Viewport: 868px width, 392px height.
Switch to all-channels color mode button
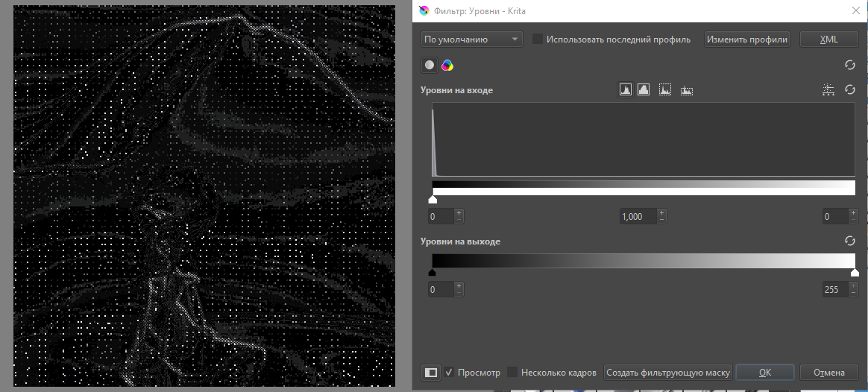447,66
